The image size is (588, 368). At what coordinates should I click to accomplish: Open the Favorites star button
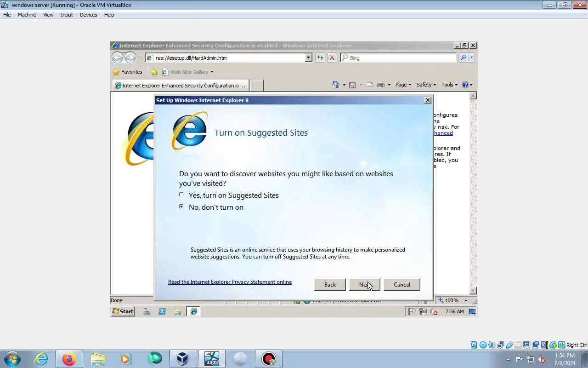pyautogui.click(x=128, y=72)
